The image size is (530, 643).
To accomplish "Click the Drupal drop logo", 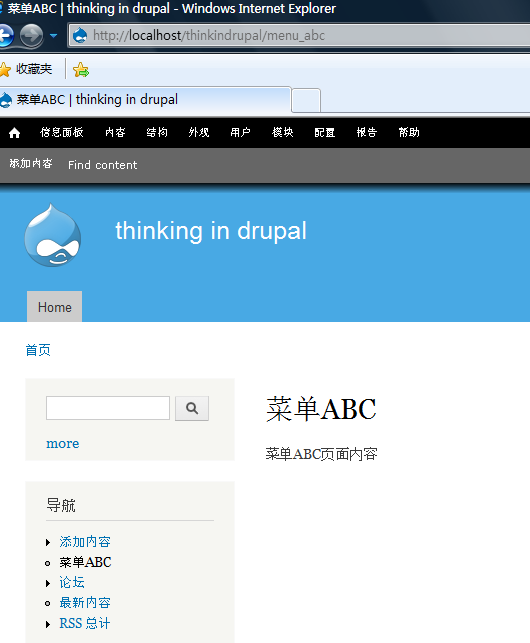I will 53,235.
